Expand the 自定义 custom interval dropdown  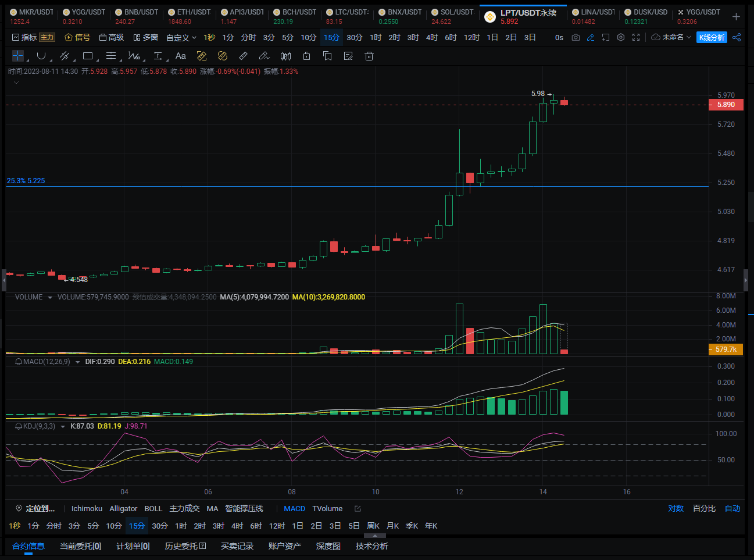pyautogui.click(x=181, y=37)
